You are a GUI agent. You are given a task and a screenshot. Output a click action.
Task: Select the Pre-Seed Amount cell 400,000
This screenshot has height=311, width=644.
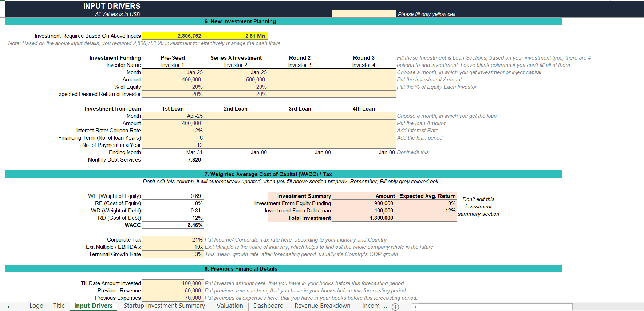[173, 80]
